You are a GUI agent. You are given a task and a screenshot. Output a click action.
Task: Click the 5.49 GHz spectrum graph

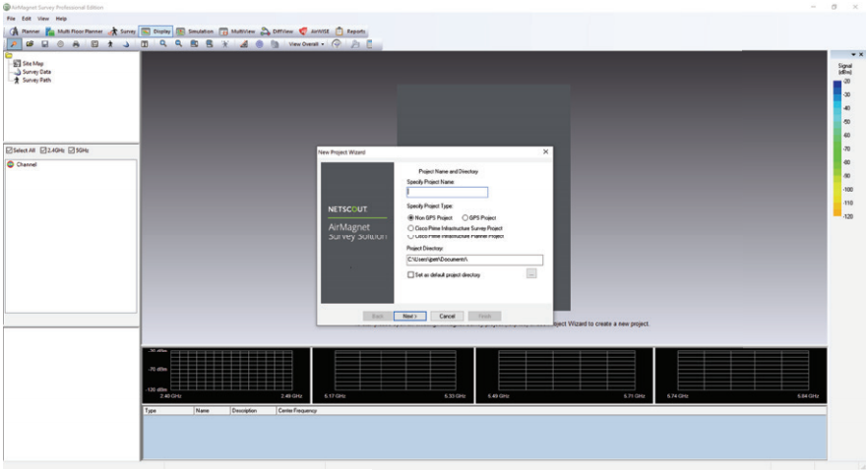(564, 376)
